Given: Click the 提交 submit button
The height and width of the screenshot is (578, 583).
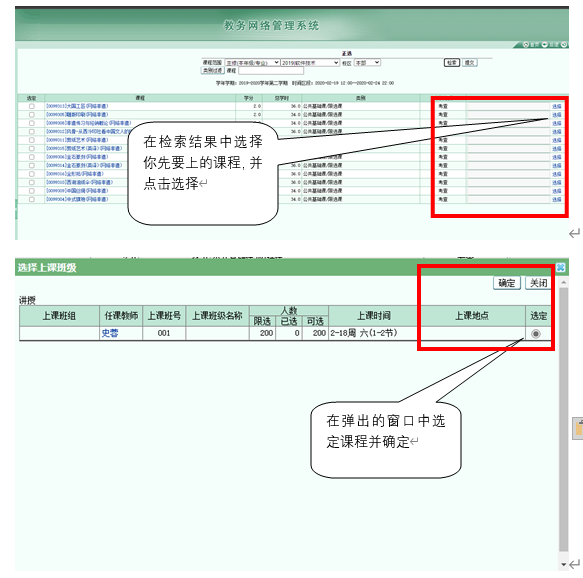Looking at the screenshot, I should (x=470, y=63).
